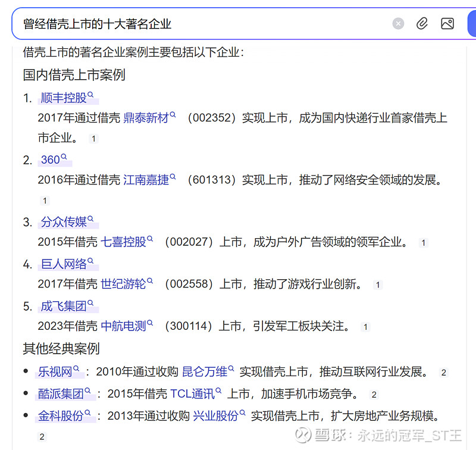Screen dimensions: 476x450
Task: Click the paperclip attachment icon
Action: [x=422, y=23]
